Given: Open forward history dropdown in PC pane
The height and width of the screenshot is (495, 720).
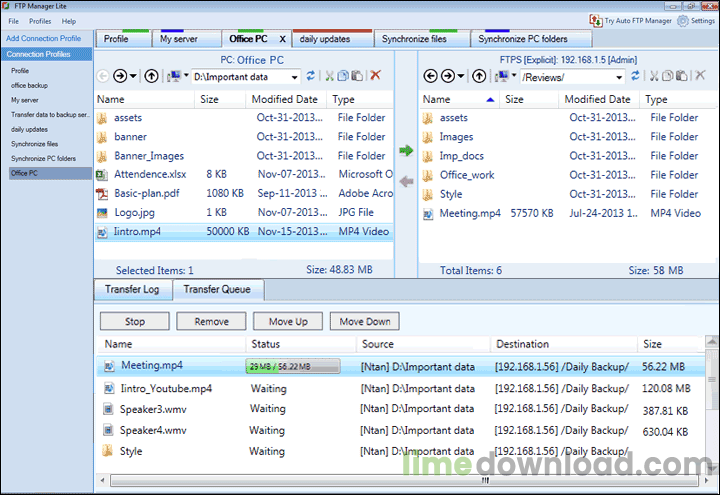Looking at the screenshot, I should (x=133, y=76).
